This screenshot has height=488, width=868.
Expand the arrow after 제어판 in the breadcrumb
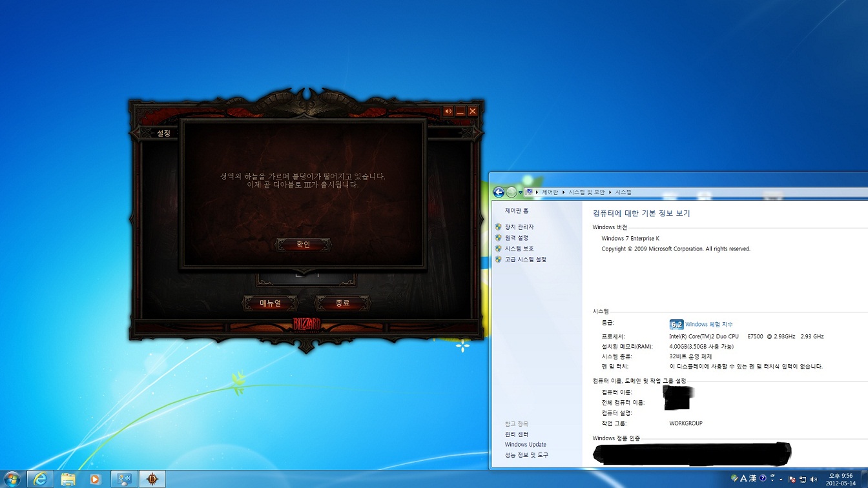(564, 192)
